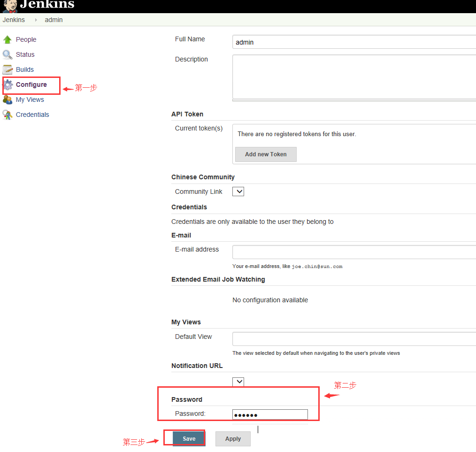
Task: Click the Add new Token button
Action: pyautogui.click(x=266, y=154)
